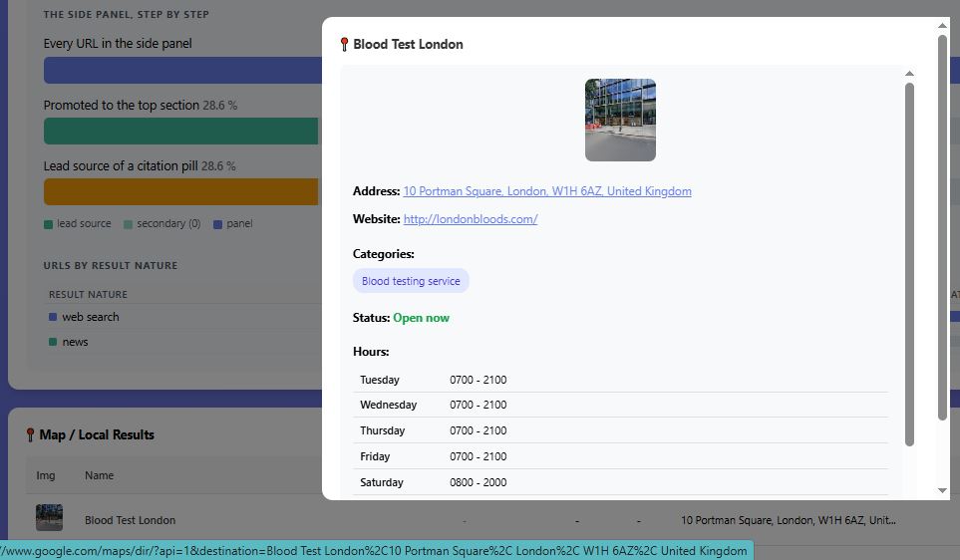The height and width of the screenshot is (560, 960).
Task: Click the 'Lead source of a citation pill' label
Action: [121, 165]
